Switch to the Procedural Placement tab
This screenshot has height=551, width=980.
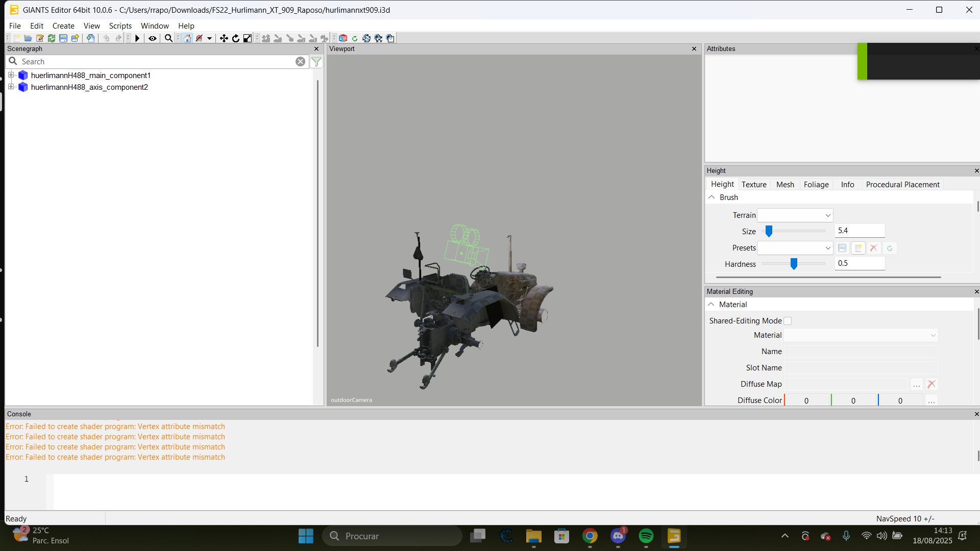coord(902,185)
